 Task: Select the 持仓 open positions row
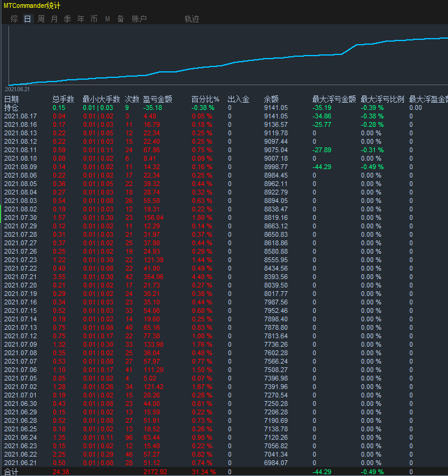(11, 108)
